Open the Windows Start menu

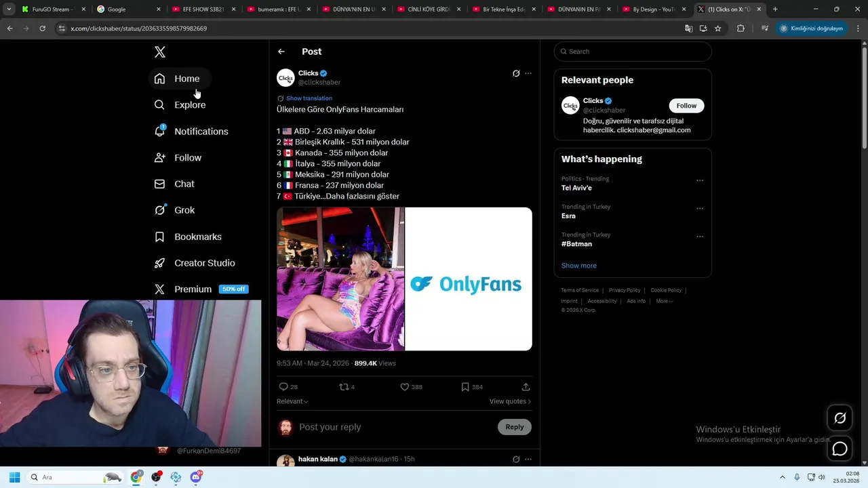point(14,477)
